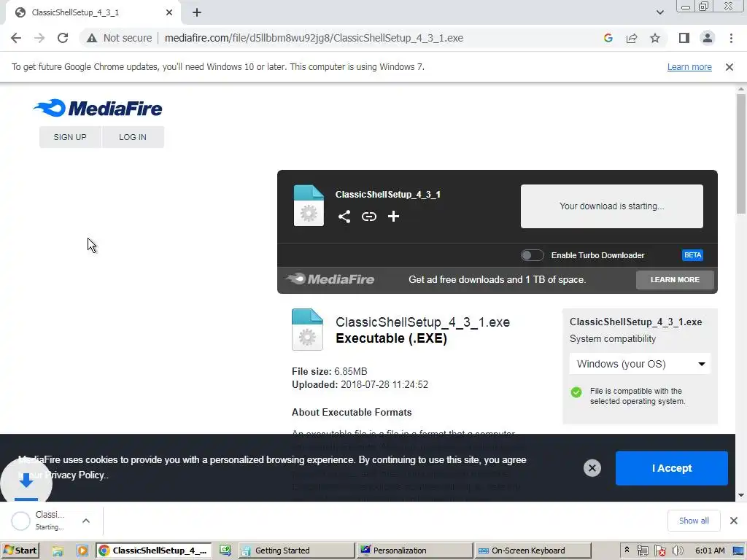
Task: Click the green compatibility checkmark
Action: click(x=576, y=392)
